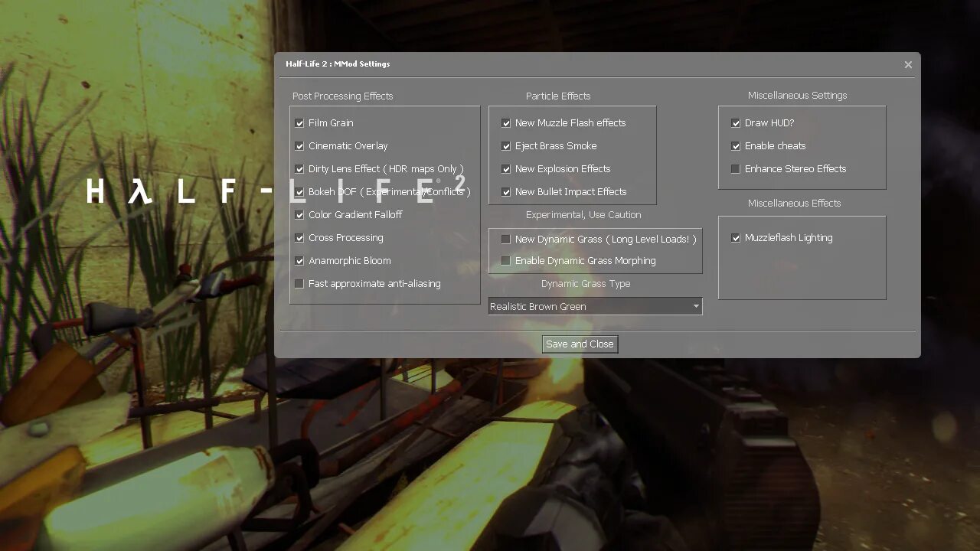Enable Enhance Stereo Effects
The image size is (980, 551).
[x=736, y=169]
